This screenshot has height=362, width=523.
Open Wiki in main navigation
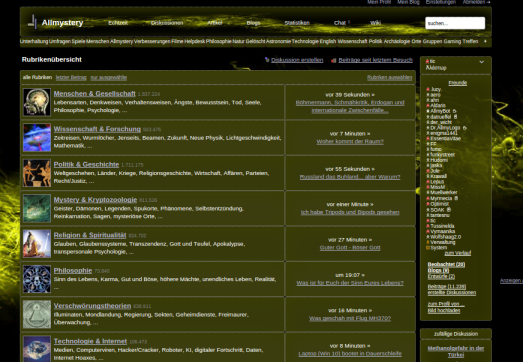coord(375,23)
